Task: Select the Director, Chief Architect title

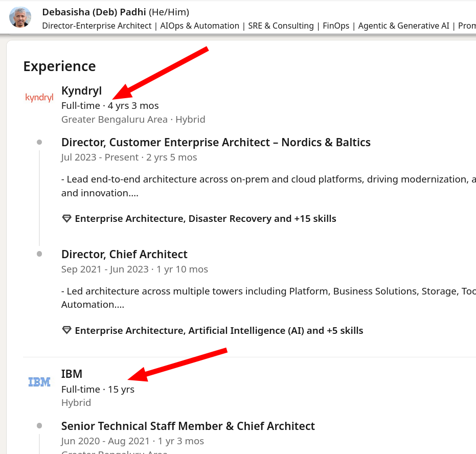Action: [x=124, y=254]
